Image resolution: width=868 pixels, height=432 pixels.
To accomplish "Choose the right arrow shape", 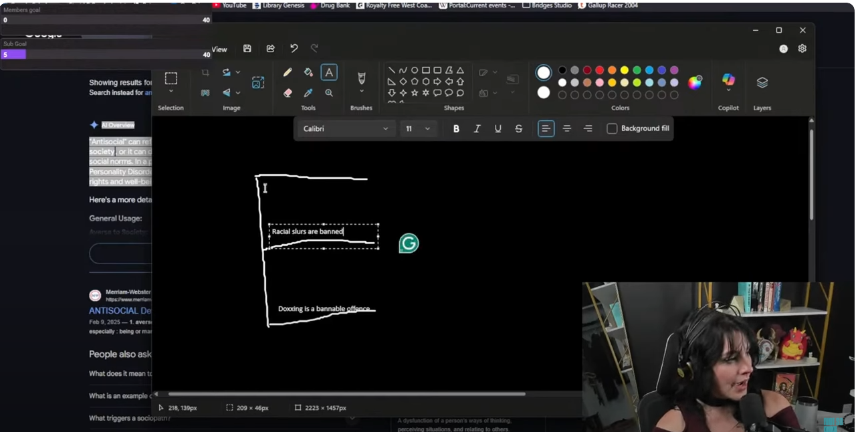I will (437, 82).
